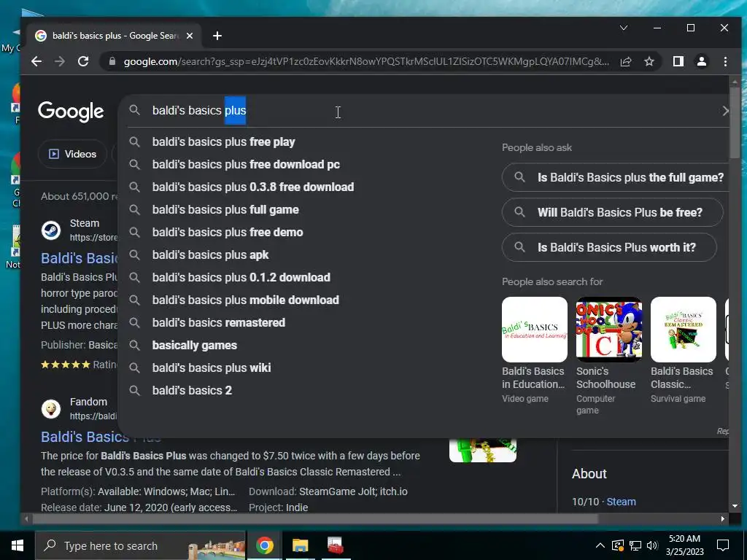This screenshot has width=747, height=560.
Task: Open the notification center icon
Action: pos(723,545)
